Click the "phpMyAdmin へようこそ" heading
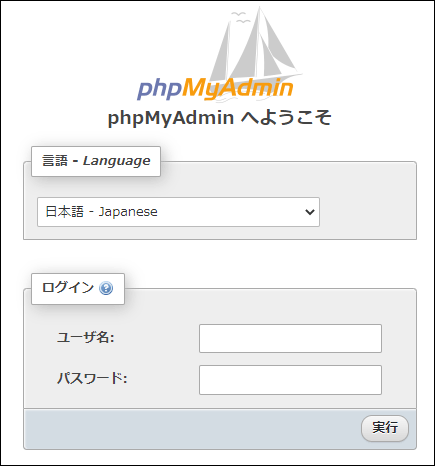The width and height of the screenshot is (435, 466). click(x=220, y=118)
